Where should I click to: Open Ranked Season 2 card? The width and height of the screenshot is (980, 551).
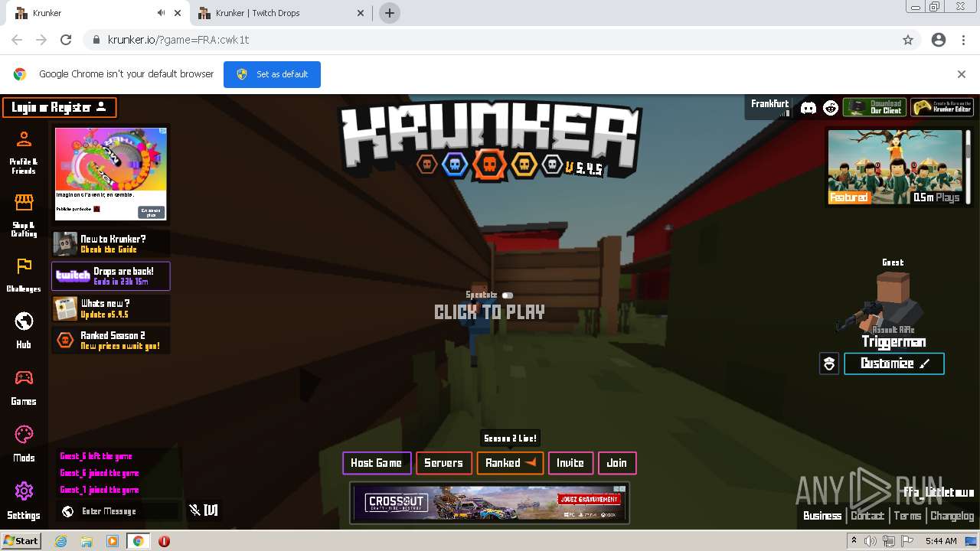(x=111, y=341)
